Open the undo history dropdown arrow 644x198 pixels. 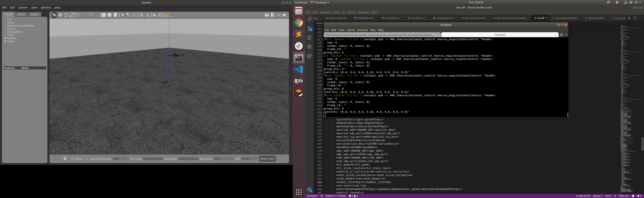85,15
